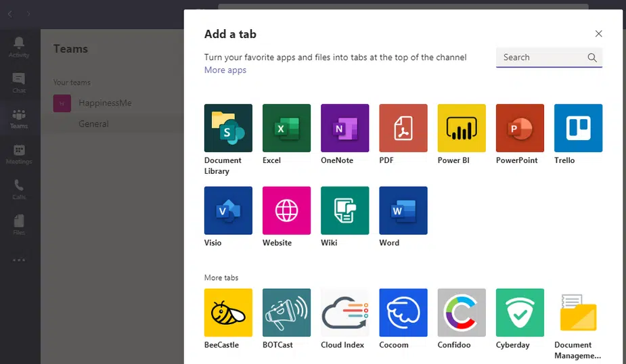Open Files in the left sidebar
Viewport: 626px width, 364px height.
click(19, 225)
